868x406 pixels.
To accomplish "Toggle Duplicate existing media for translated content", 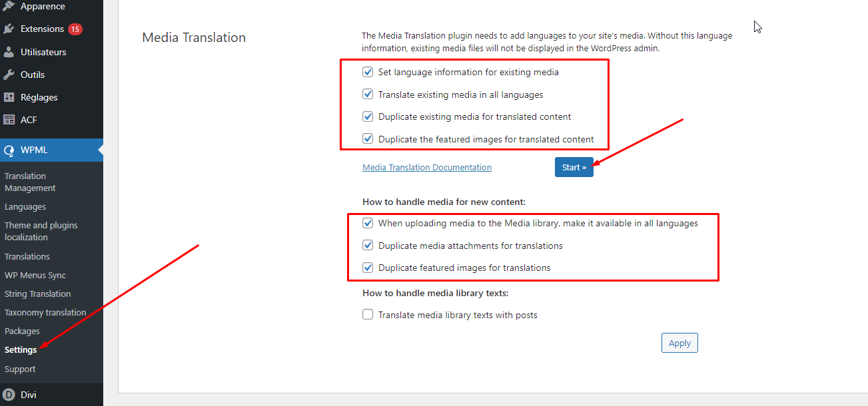I will (x=368, y=116).
